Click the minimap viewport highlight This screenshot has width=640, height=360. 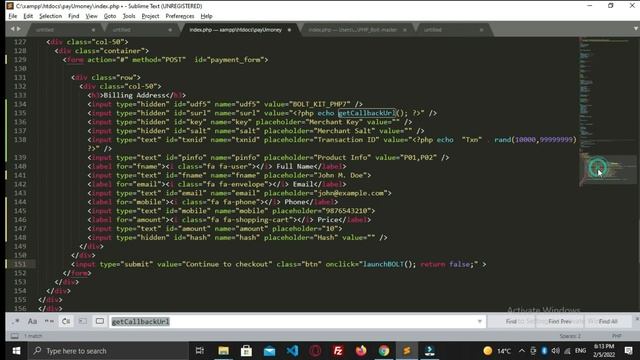(608, 169)
